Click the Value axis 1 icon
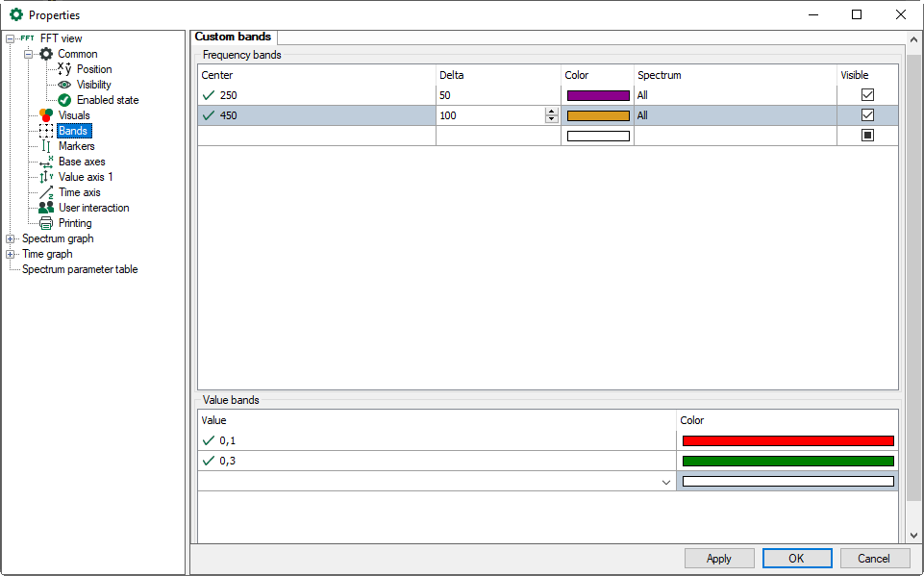 coord(46,176)
